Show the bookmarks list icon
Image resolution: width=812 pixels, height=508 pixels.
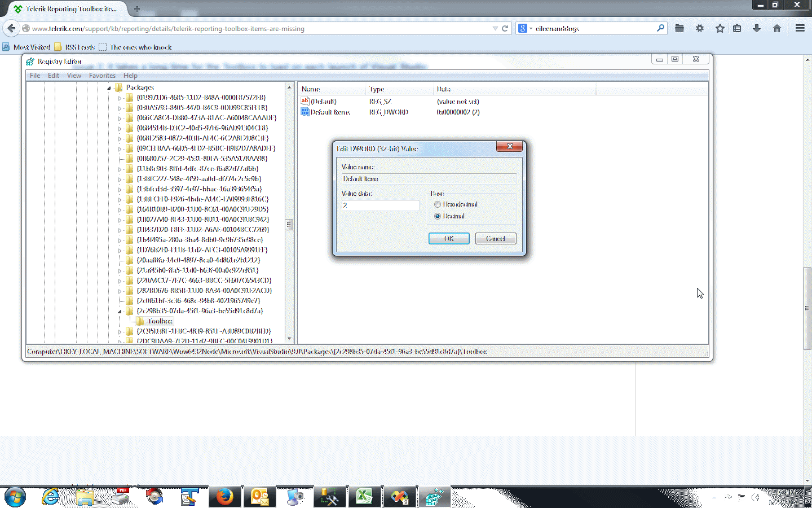click(x=737, y=28)
